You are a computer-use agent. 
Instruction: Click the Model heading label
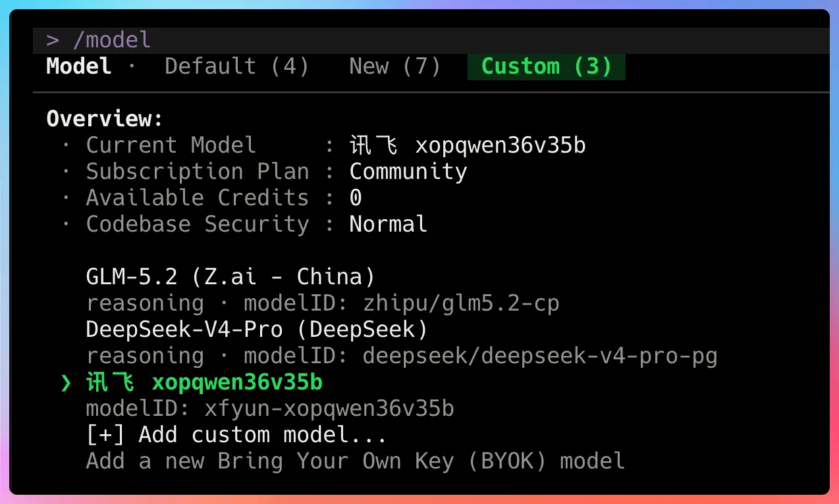[78, 66]
